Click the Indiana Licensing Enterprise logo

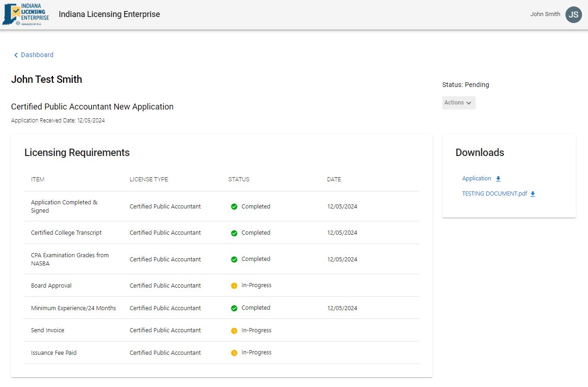[x=26, y=14]
